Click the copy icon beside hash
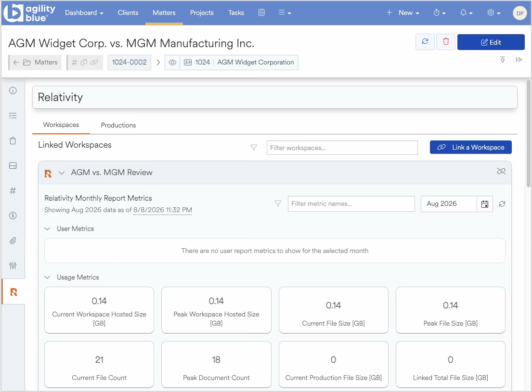The width and height of the screenshot is (532, 392). (84, 62)
